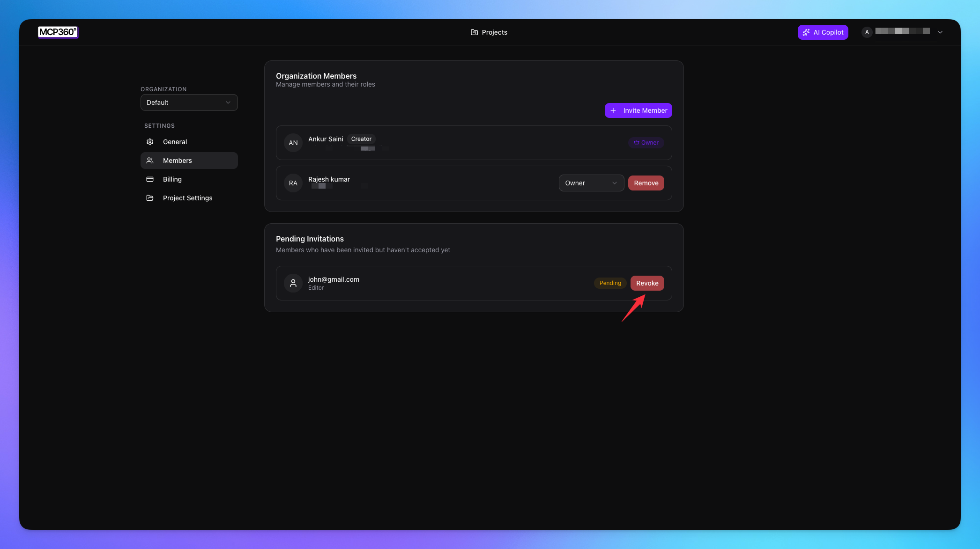Click the MCP360 logo

coord(58,32)
